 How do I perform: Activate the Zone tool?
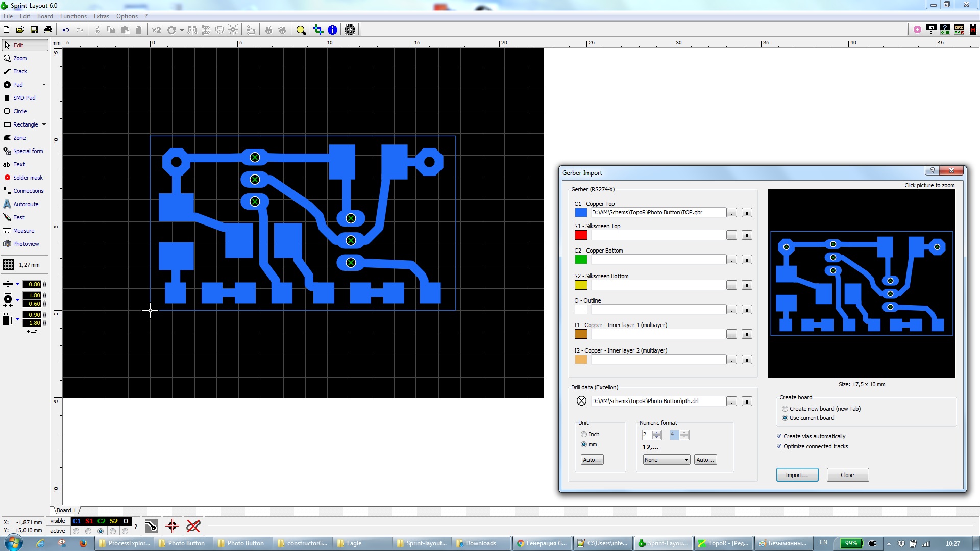tap(19, 138)
